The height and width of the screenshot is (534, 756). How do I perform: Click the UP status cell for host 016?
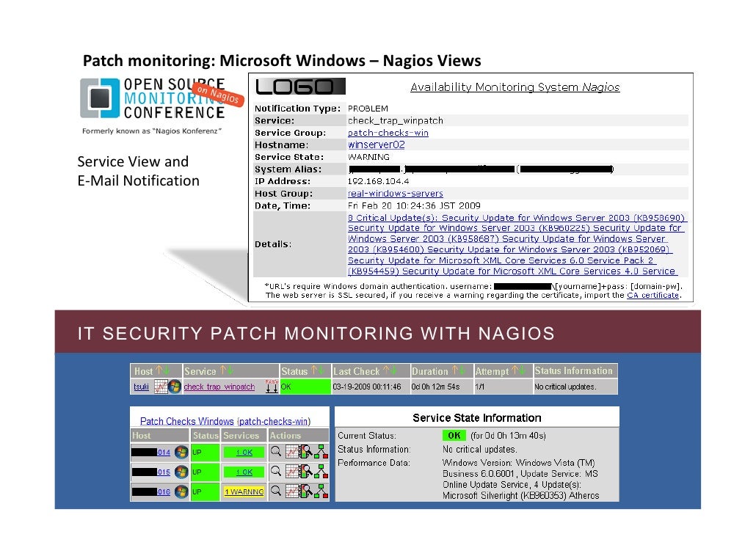205,491
